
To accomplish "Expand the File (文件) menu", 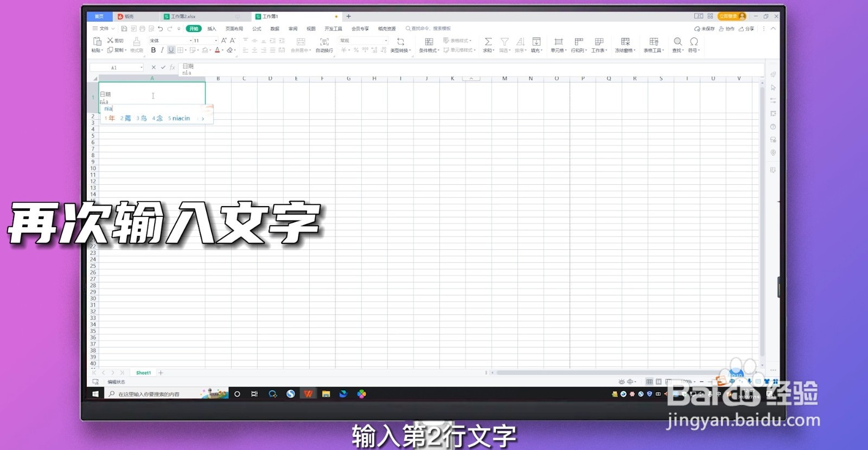I will pos(104,29).
